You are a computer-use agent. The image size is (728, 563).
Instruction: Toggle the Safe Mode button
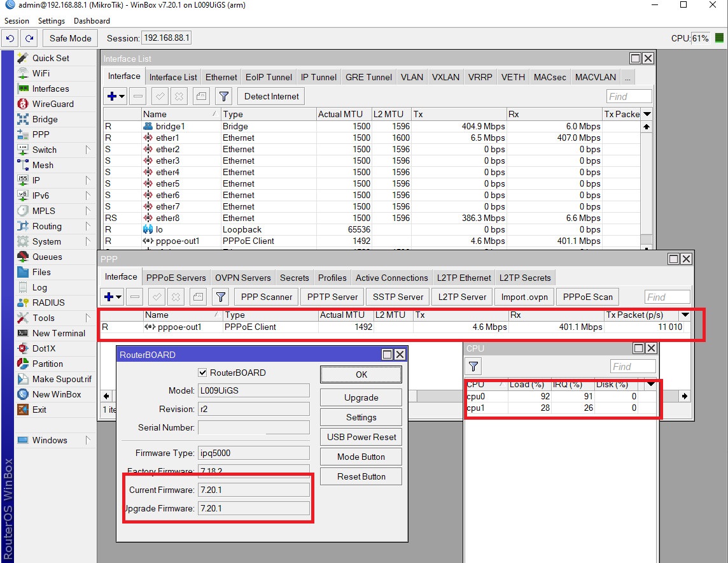[x=70, y=38]
